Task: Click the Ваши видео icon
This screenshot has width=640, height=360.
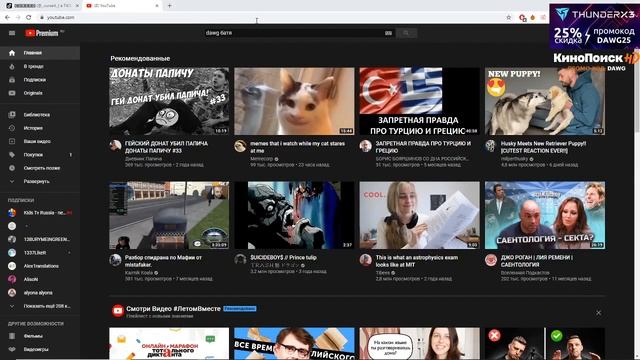Action: [x=12, y=141]
